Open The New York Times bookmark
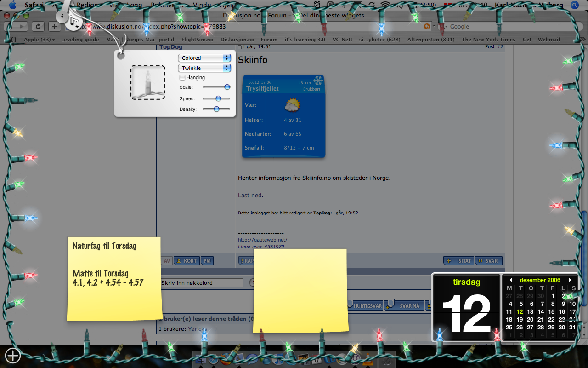Viewport: 588px width, 368px height. 488,40
